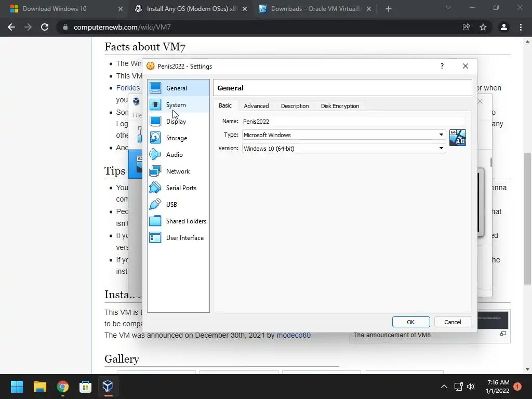Image resolution: width=532 pixels, height=399 pixels.
Task: Open the notification center badge
Action: (517, 387)
